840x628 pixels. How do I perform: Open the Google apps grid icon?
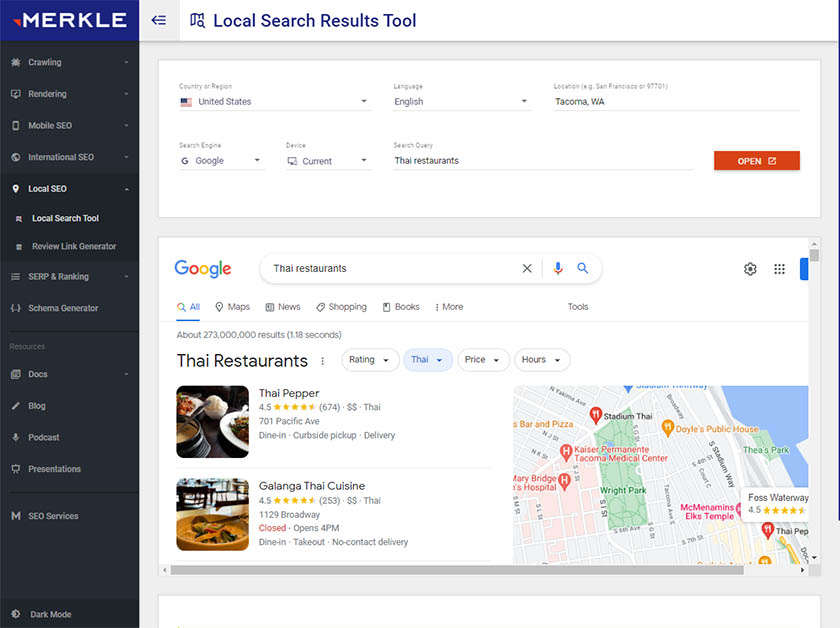coord(779,269)
